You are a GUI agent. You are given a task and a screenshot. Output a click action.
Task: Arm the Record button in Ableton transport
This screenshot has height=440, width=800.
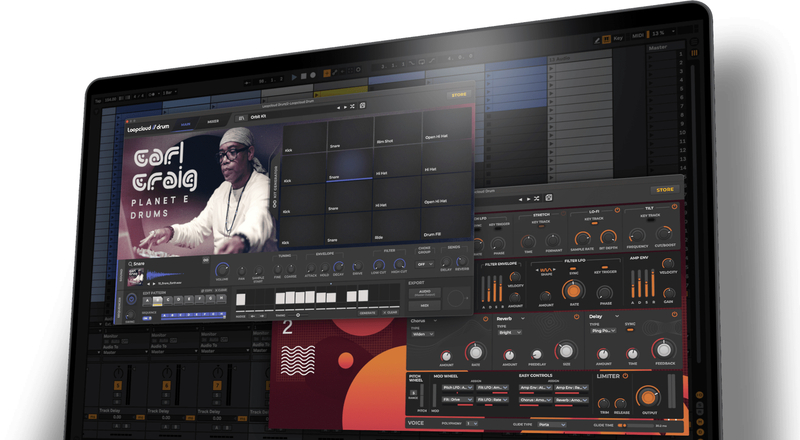(x=313, y=76)
